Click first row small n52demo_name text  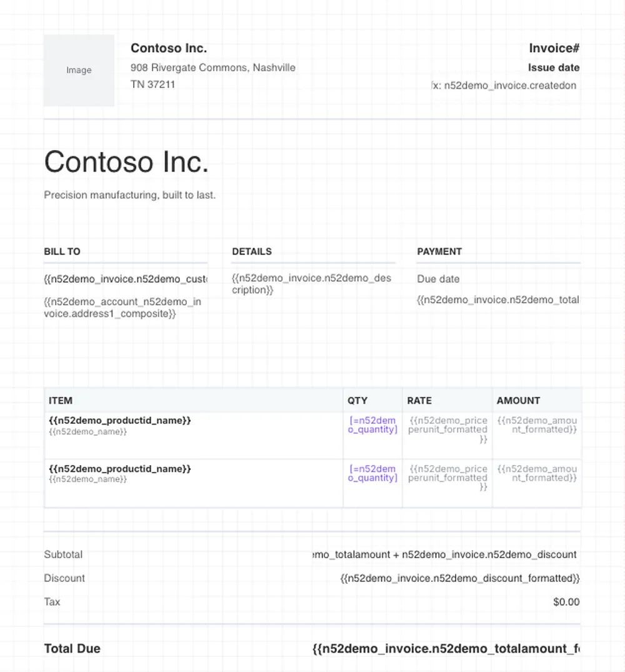pos(88,431)
